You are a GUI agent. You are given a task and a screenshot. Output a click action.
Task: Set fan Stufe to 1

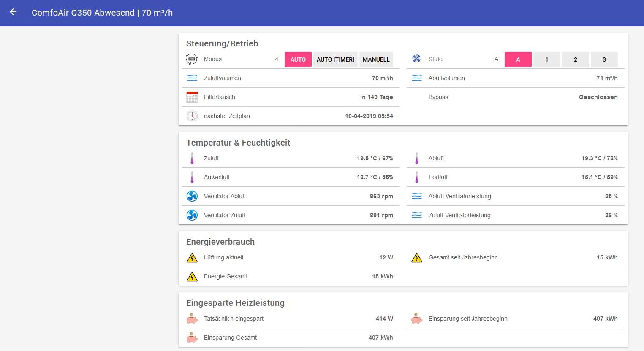coord(546,59)
